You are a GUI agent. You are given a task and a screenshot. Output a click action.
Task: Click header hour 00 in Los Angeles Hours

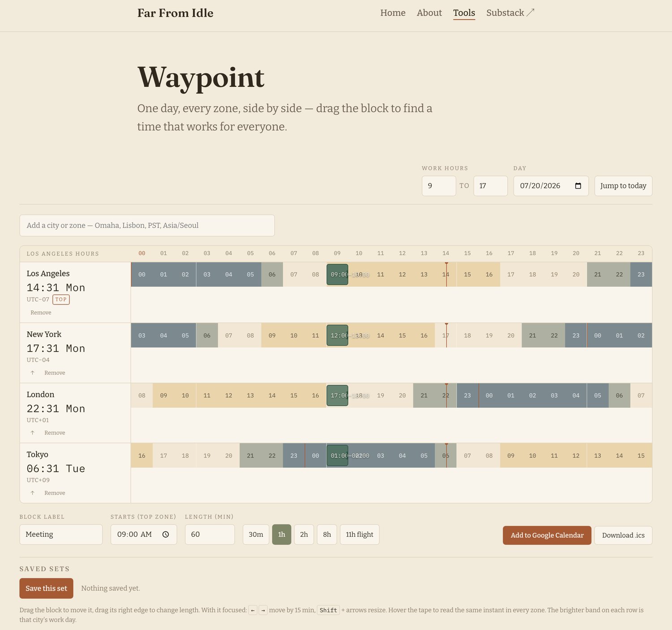142,253
